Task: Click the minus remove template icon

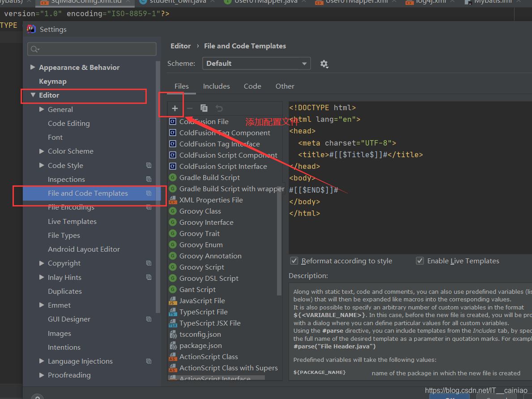Action: click(190, 108)
